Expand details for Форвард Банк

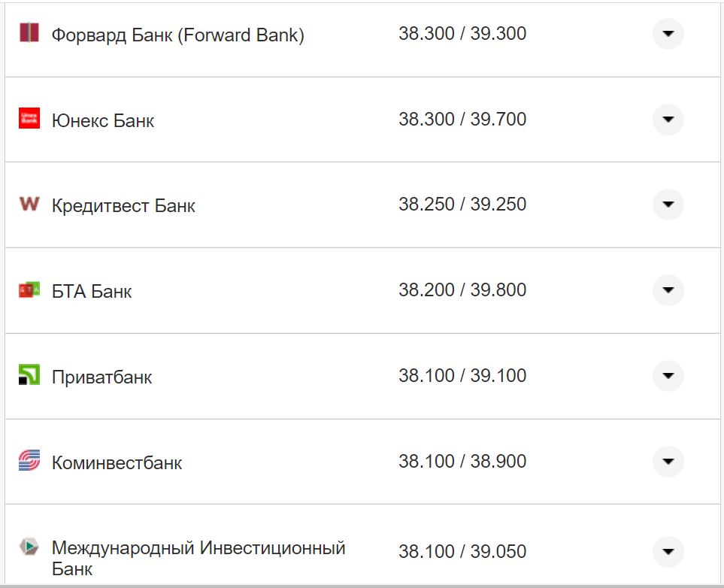coord(668,34)
